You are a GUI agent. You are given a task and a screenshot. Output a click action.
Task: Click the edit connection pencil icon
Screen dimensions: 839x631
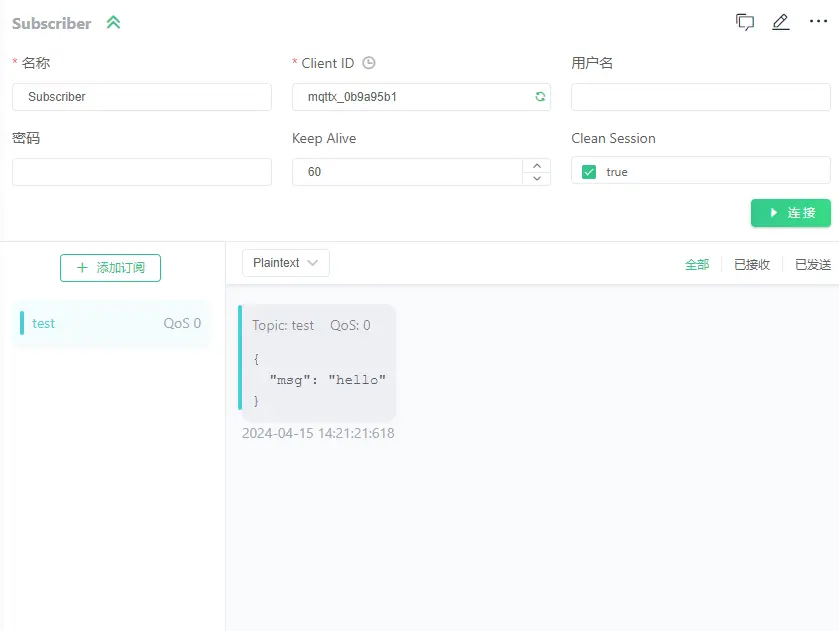click(x=781, y=22)
